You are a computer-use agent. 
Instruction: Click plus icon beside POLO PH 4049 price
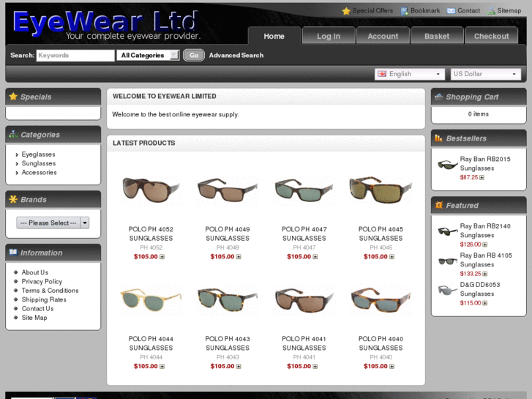point(239,257)
